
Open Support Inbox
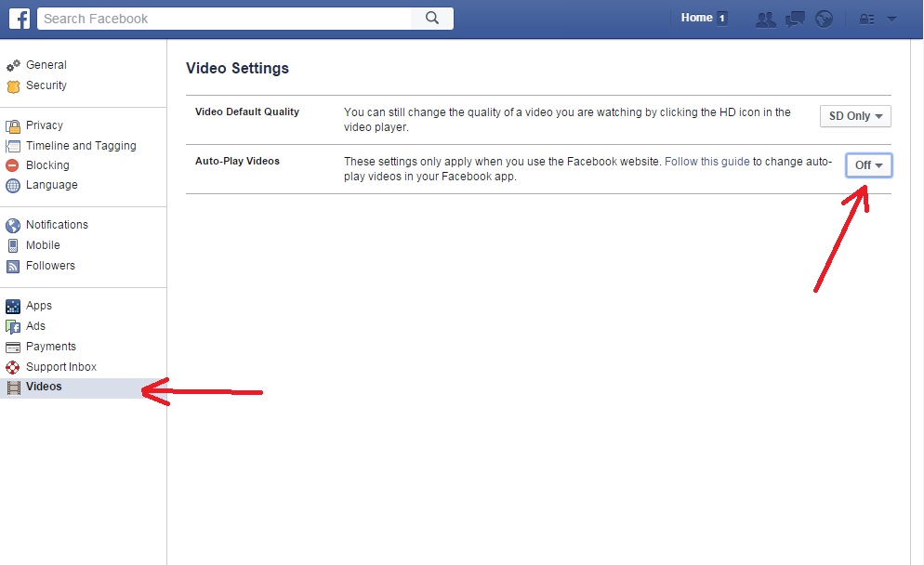click(60, 367)
